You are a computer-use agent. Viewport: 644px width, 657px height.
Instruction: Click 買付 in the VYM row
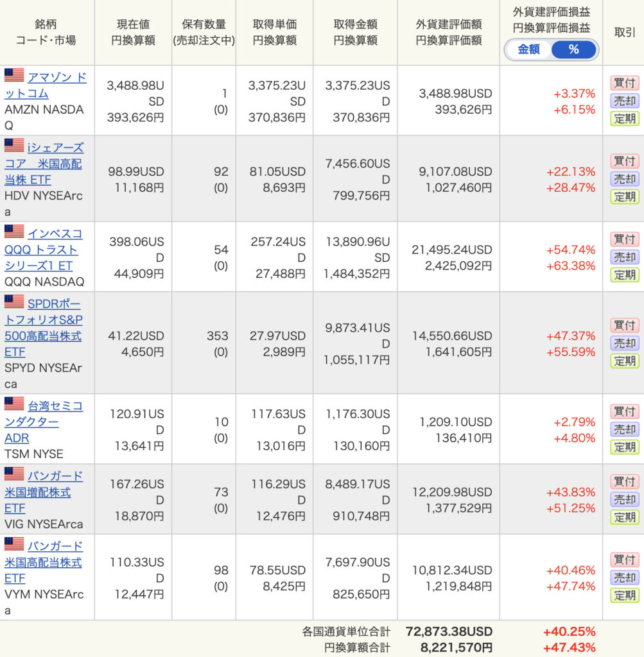click(x=624, y=559)
